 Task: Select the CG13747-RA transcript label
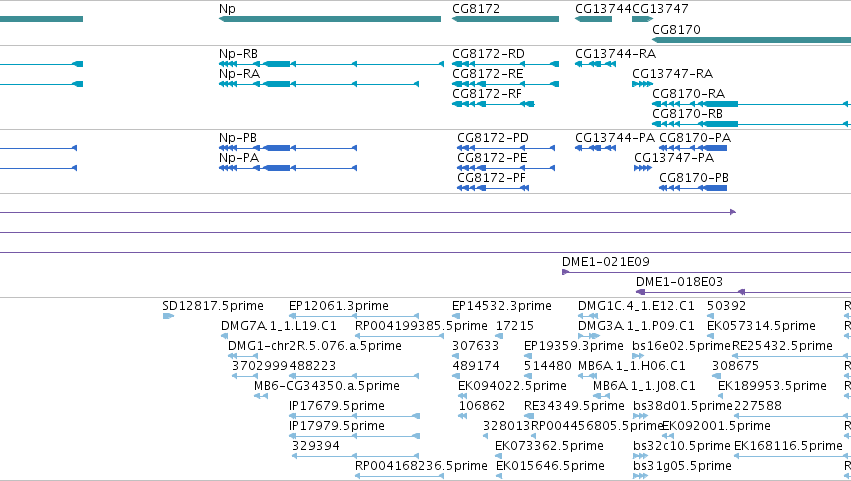[x=672, y=74]
